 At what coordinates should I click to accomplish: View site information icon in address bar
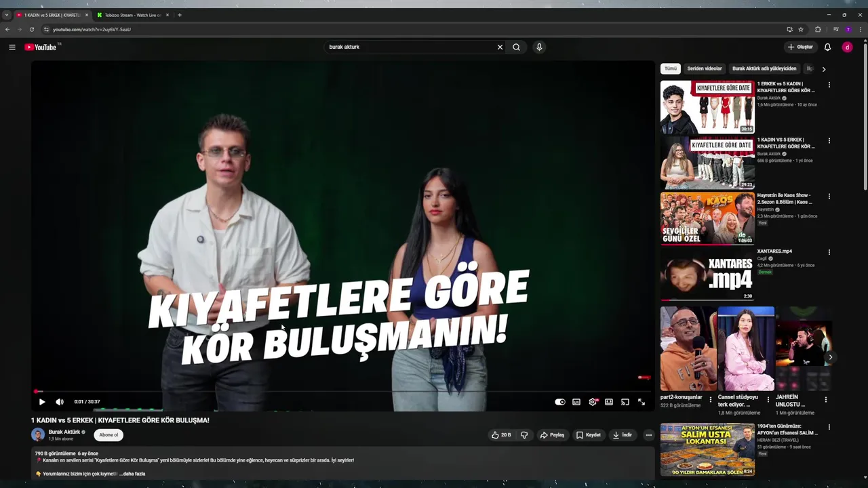pos(46,29)
